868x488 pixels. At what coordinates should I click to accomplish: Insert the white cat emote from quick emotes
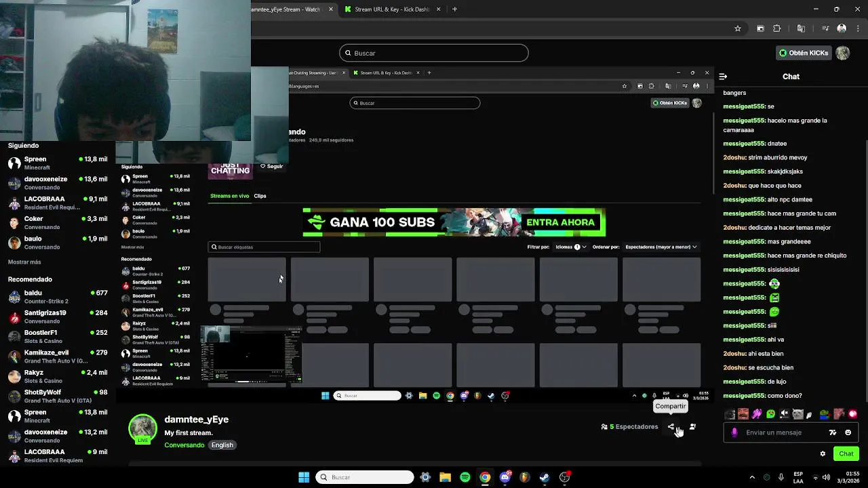797,414
